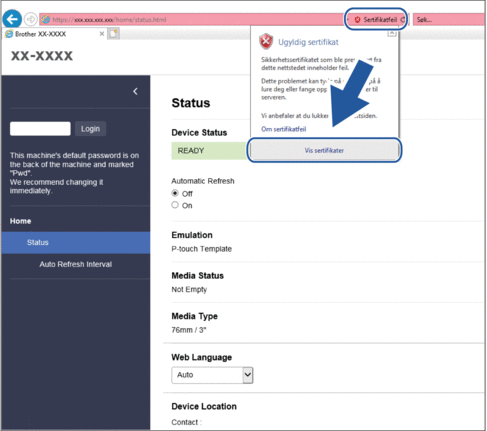This screenshot has width=487, height=431.
Task: Click the Søk search box
Action: [x=449, y=20]
